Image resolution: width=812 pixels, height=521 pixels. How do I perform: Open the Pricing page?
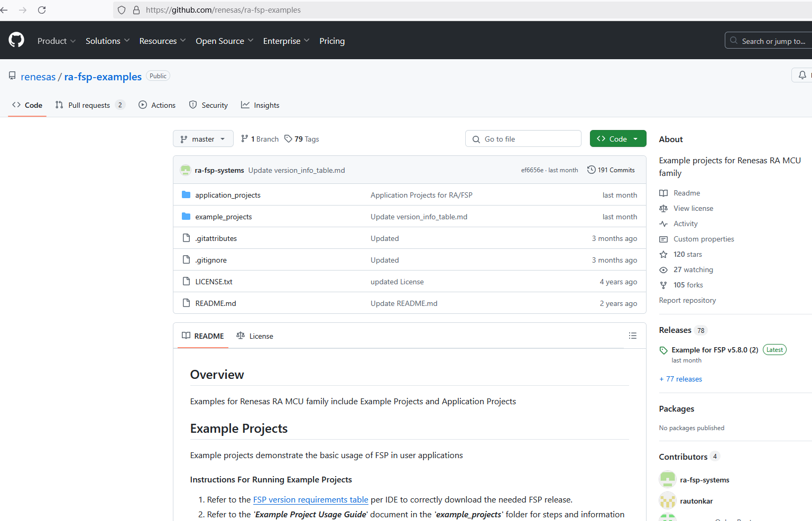pyautogui.click(x=332, y=41)
